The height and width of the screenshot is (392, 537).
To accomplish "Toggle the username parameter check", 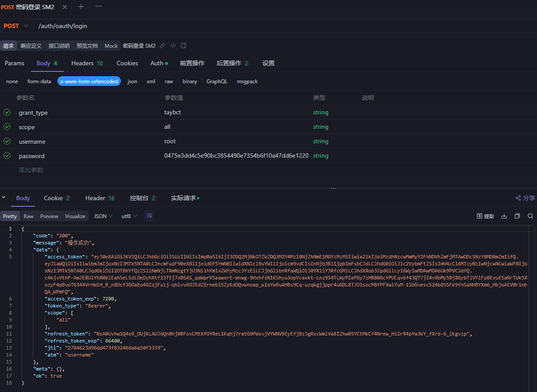I will 7,141.
